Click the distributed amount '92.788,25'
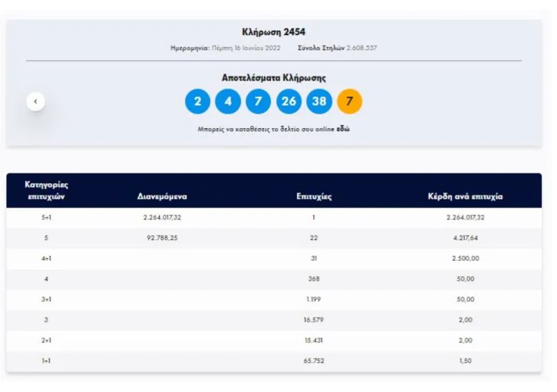Image resolution: width=557 pixels, height=392 pixels. 162,238
